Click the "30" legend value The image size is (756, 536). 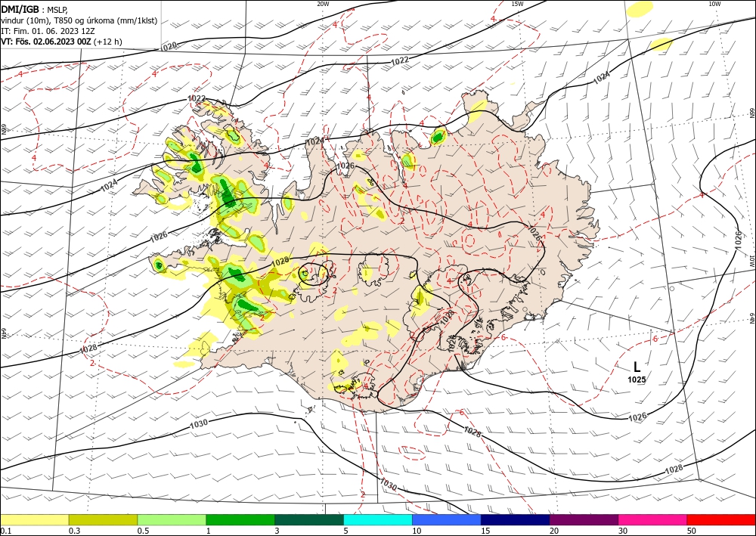pyautogui.click(x=623, y=531)
